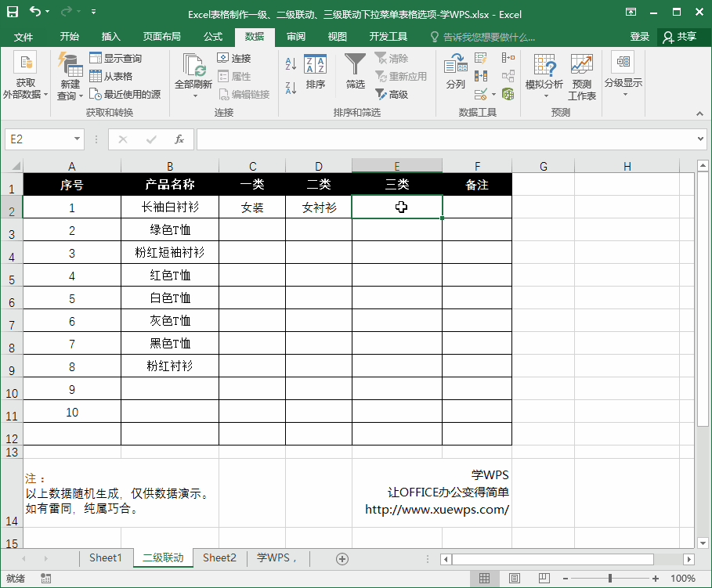This screenshot has height=588, width=712.
Task: Click the Share (共享) button
Action: pos(680,37)
